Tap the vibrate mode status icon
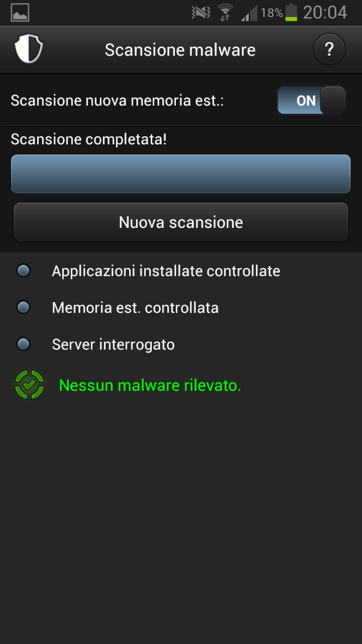 click(x=201, y=12)
